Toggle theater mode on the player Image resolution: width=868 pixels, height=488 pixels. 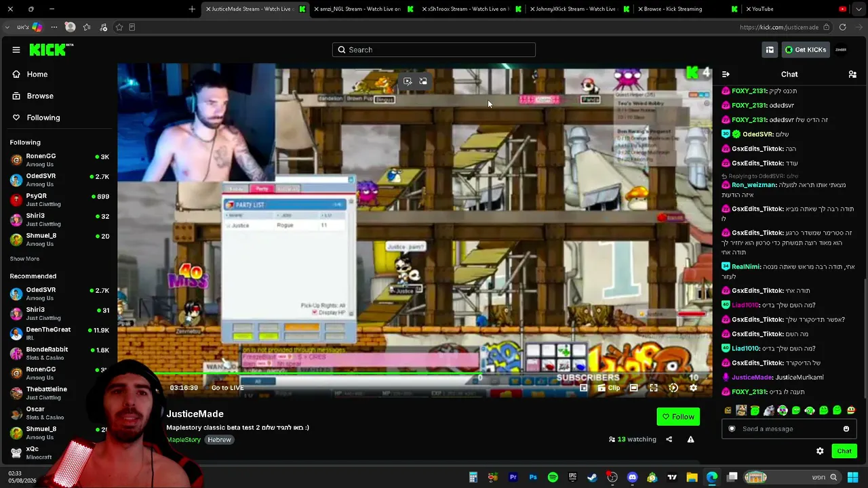(x=633, y=388)
